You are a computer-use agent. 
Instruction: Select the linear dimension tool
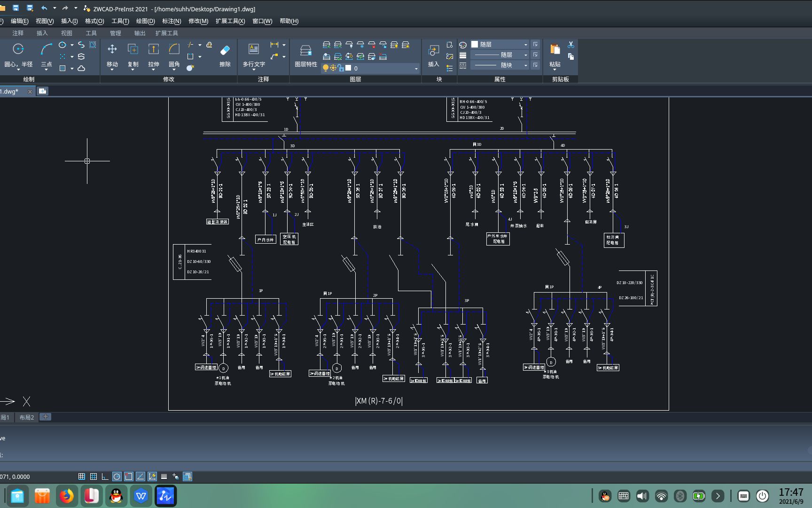tap(274, 45)
